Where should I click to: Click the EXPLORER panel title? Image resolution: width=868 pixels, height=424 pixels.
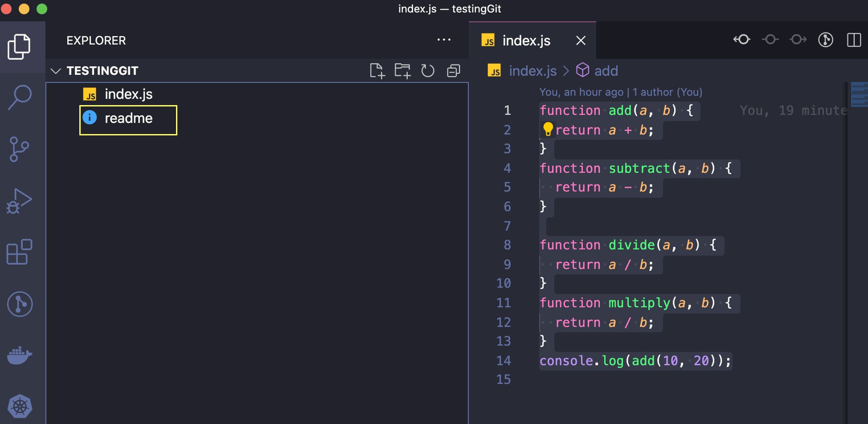tap(96, 41)
